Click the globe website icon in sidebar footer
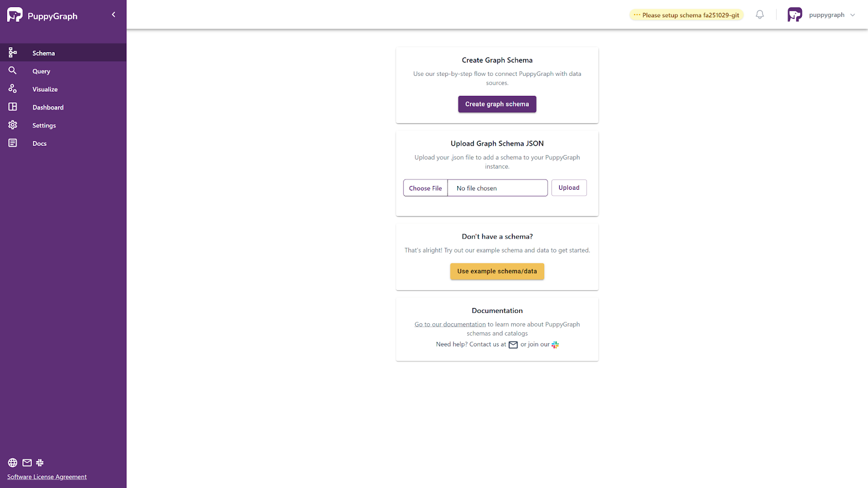Viewport: 868px width, 488px height. 12,463
